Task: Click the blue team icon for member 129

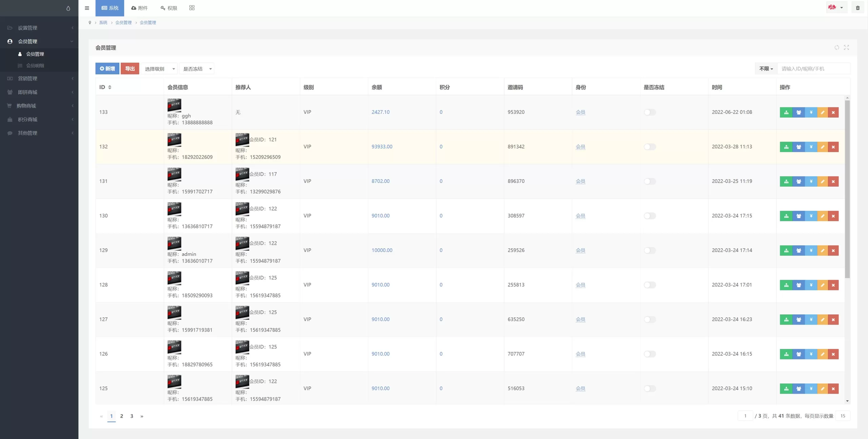Action: coord(798,251)
